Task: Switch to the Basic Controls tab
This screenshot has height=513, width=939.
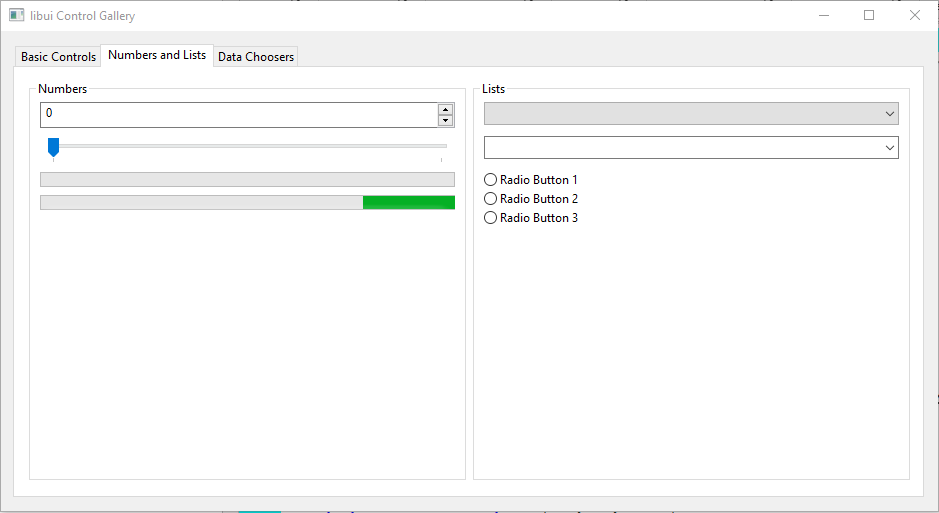Action: point(58,57)
